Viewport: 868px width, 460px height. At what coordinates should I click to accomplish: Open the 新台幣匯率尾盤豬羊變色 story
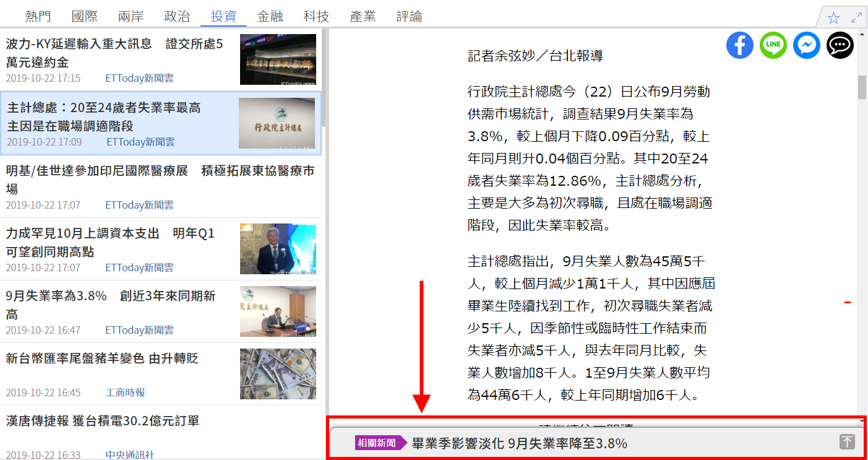click(x=102, y=358)
